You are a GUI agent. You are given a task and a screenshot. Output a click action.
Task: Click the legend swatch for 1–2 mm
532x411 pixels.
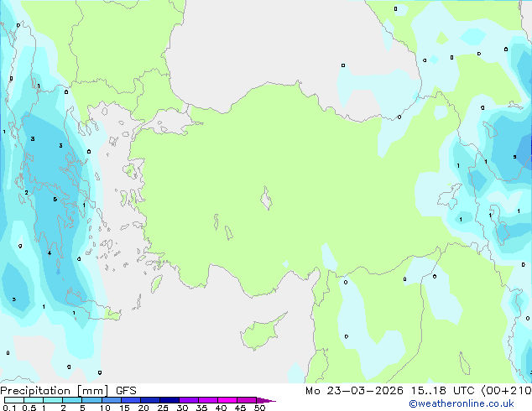point(53,400)
